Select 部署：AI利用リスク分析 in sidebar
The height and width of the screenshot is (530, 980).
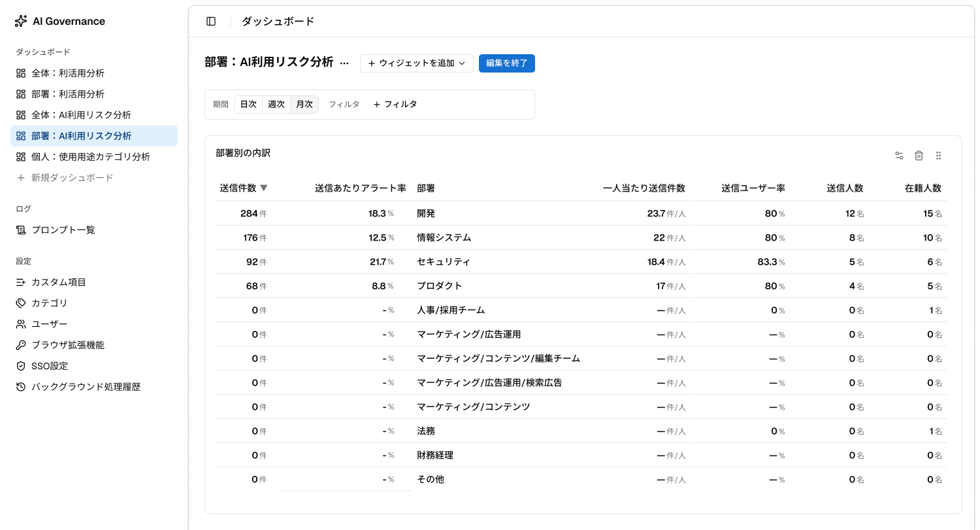pos(94,136)
